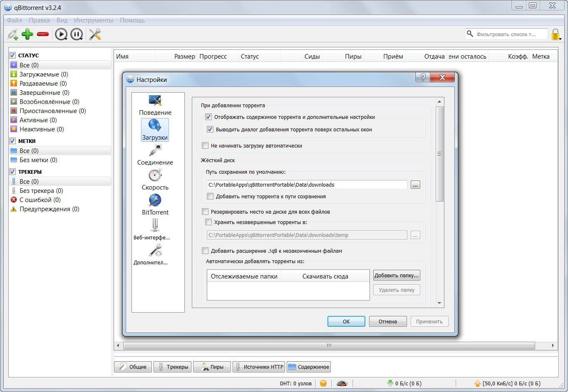This screenshot has width=568, height=392.
Task: Click the green plus add torrent icon
Action: click(27, 34)
